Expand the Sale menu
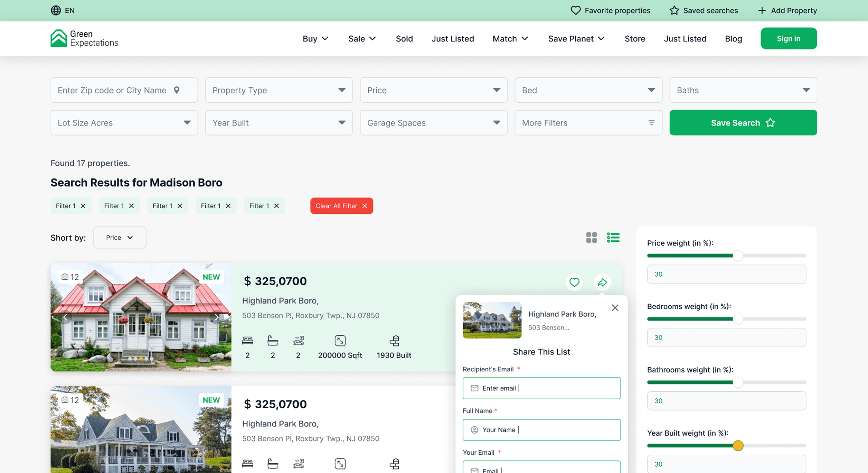The height and width of the screenshot is (473, 868). click(x=362, y=39)
